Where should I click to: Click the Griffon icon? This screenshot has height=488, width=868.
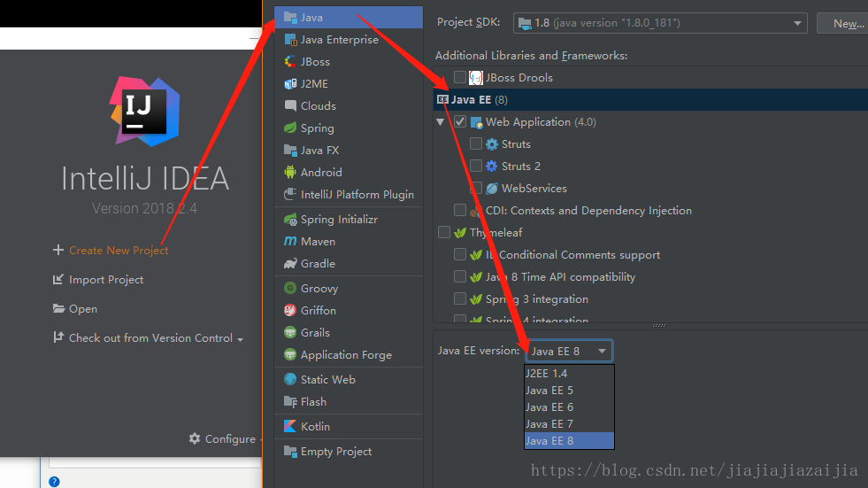coord(290,310)
